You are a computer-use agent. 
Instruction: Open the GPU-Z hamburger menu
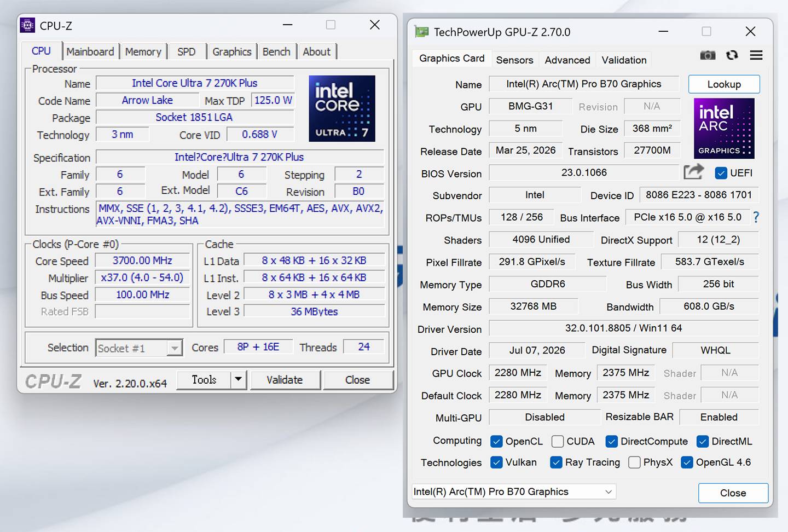click(756, 55)
